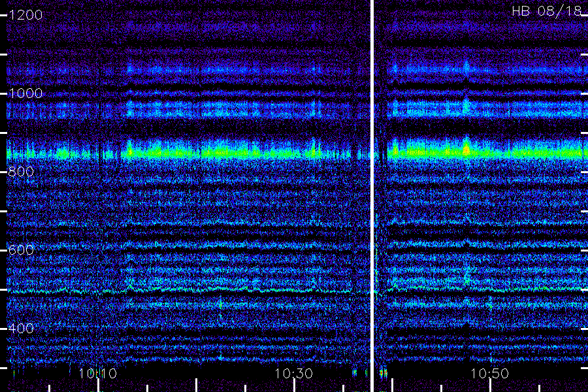Click the 600 frequency axis label
Screen dimensions: 588x392
click(x=21, y=250)
